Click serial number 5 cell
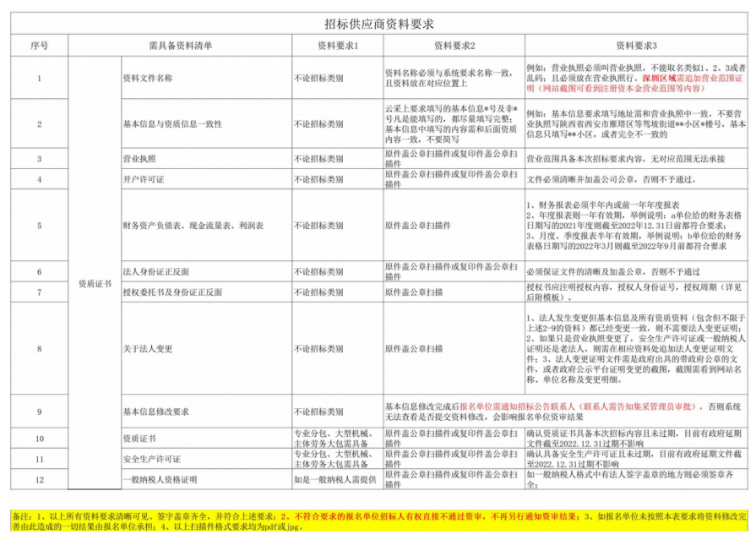Screen dimensions: 756x540 pos(40,226)
